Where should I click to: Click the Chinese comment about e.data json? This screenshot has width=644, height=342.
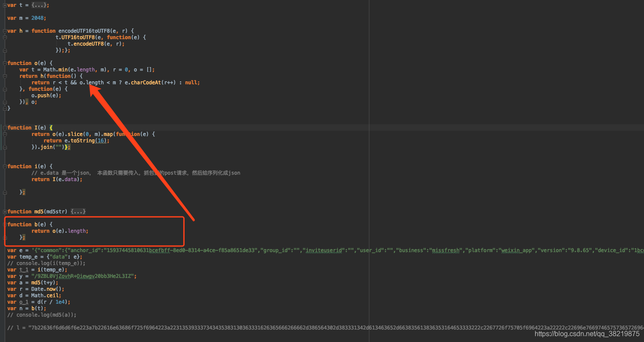click(x=136, y=173)
